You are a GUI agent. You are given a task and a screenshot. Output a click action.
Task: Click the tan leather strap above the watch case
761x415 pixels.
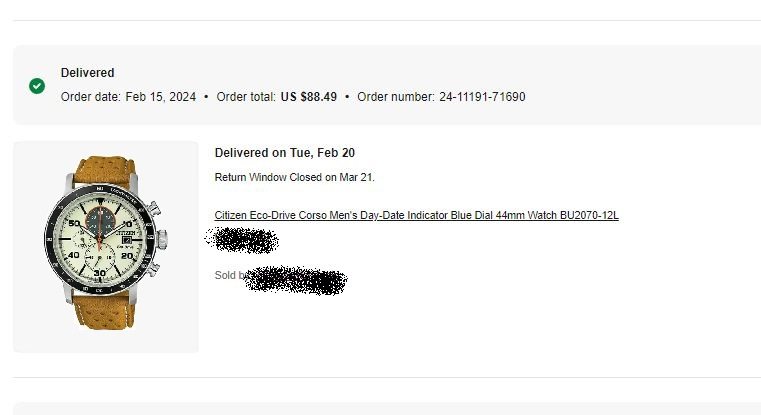(105, 169)
